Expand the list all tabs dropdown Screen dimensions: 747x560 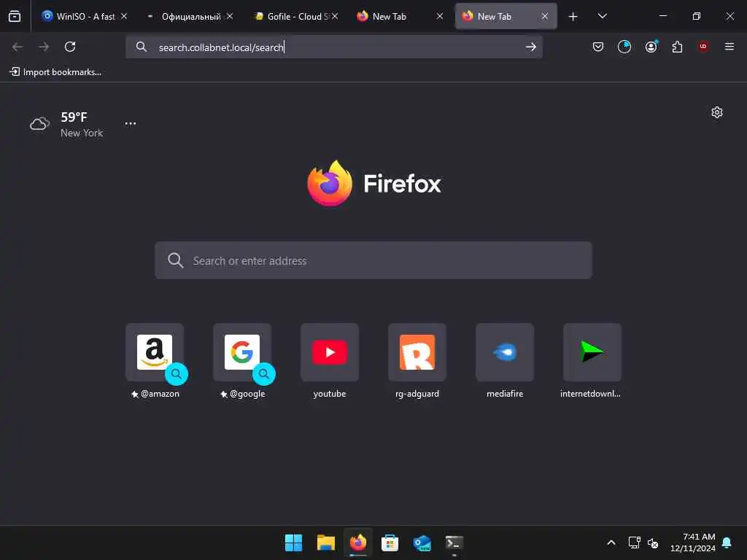[602, 16]
